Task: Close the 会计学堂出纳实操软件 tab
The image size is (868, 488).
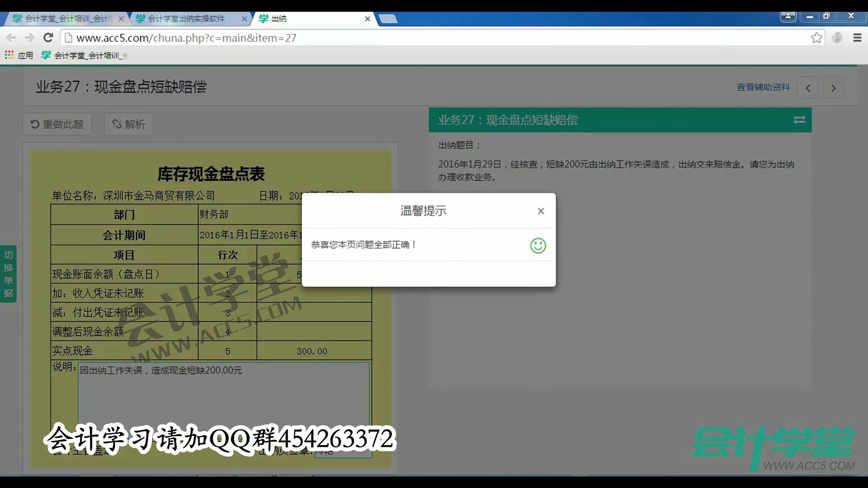Action: [244, 19]
